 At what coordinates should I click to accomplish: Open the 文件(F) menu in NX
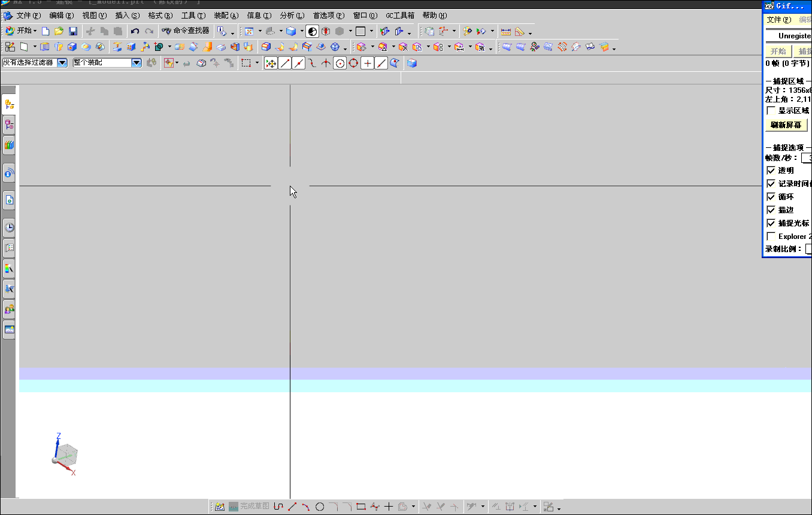click(x=29, y=16)
